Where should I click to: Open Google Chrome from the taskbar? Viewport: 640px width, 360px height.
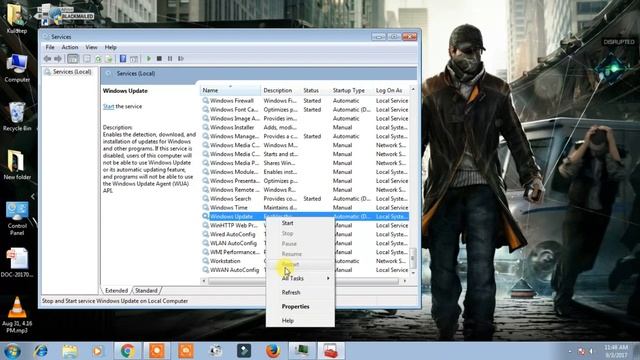[x=127, y=351]
